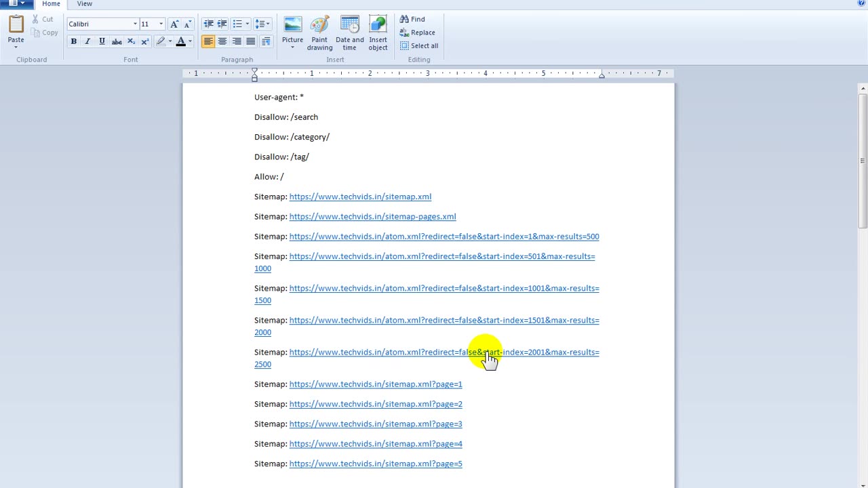Shrink the font size
This screenshot has width=868, height=488.
(x=188, y=24)
